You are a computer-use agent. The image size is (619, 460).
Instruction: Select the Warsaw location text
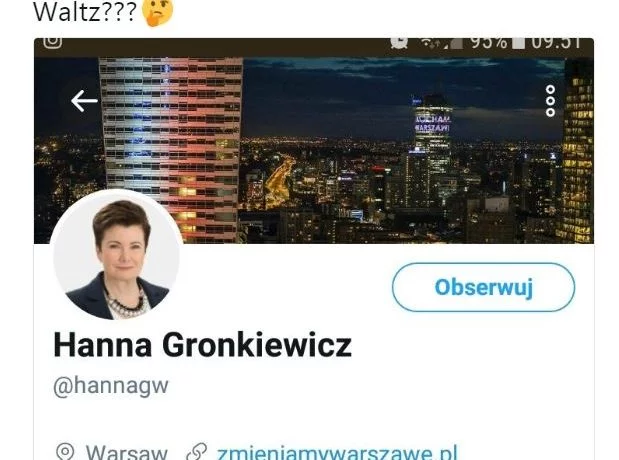pos(127,452)
